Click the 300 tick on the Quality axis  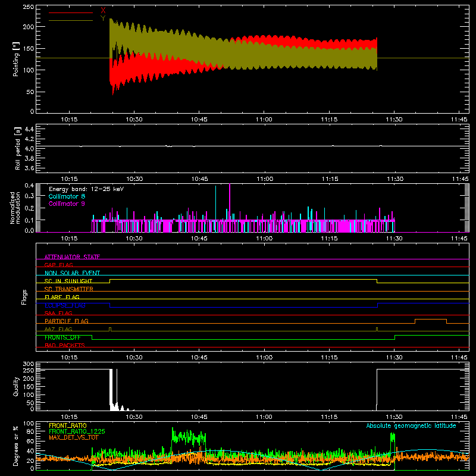coord(29,364)
